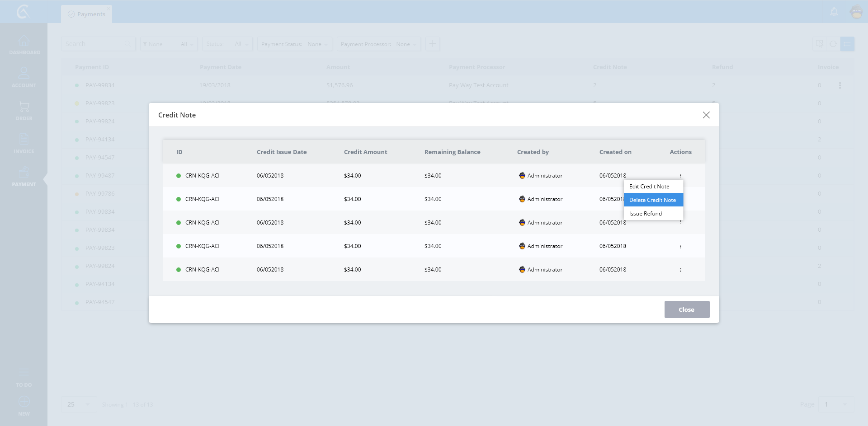Open the rows-per-page 25 dropdown

point(79,404)
